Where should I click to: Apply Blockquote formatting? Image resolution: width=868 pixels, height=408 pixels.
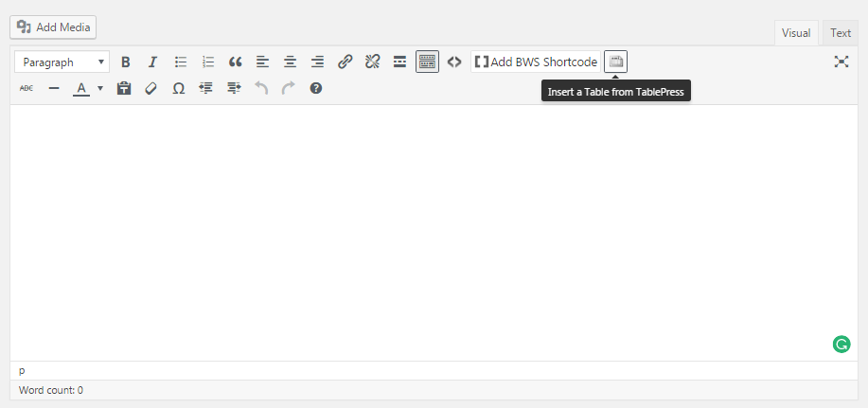tap(236, 62)
